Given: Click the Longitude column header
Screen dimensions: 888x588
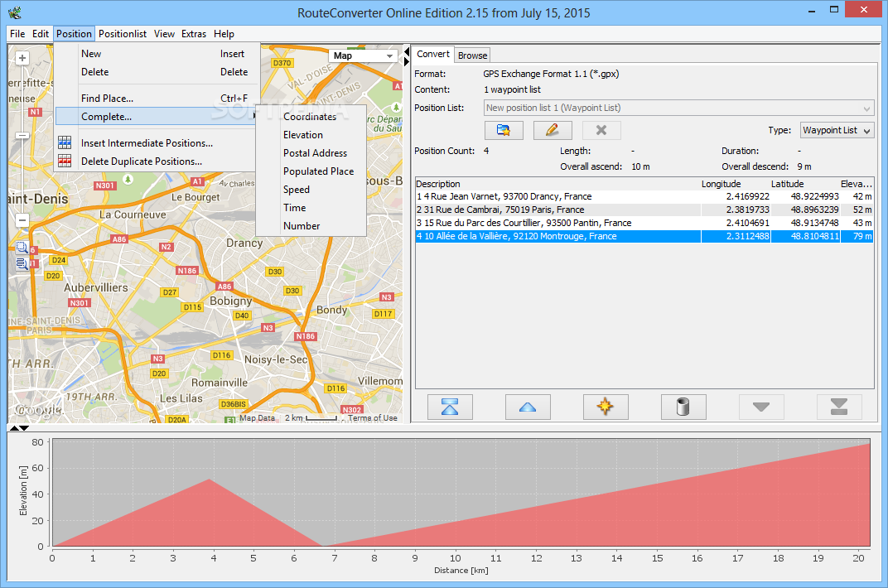Looking at the screenshot, I should click(x=735, y=184).
